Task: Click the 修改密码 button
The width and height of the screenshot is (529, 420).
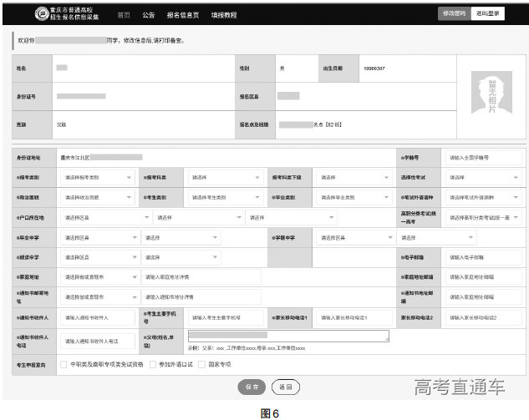Action: (x=454, y=13)
